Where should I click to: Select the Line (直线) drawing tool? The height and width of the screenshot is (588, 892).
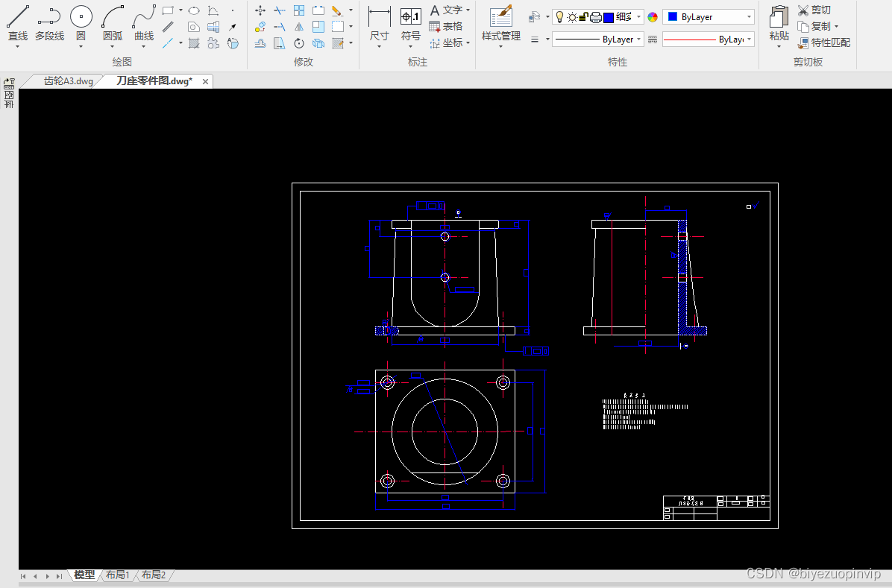point(18,23)
